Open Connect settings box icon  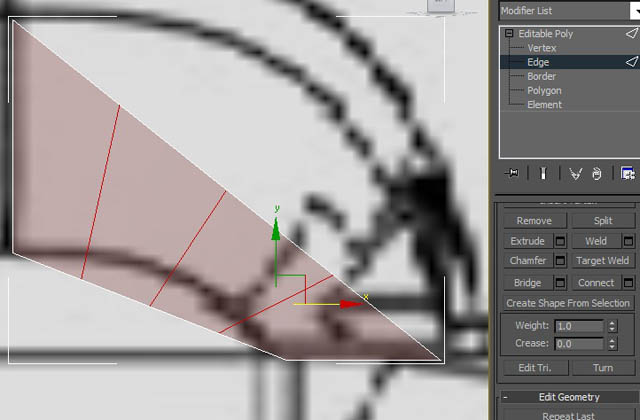(x=629, y=282)
